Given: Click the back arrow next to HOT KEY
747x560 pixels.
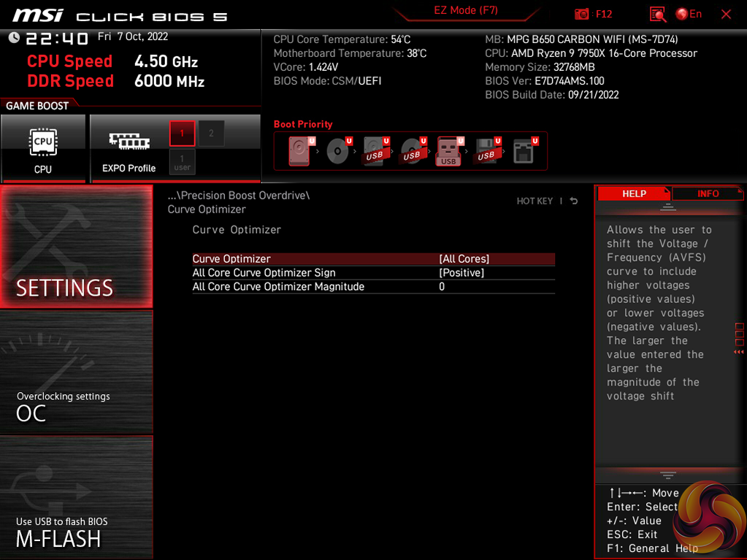Looking at the screenshot, I should (x=574, y=201).
